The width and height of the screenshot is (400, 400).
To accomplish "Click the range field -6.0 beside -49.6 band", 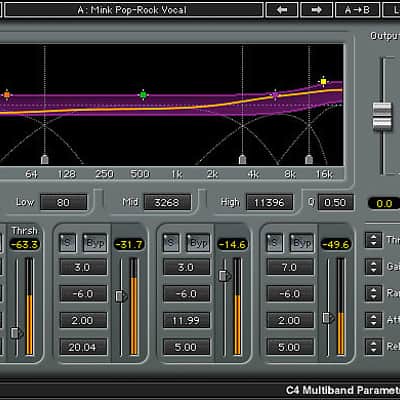I will 290,294.
